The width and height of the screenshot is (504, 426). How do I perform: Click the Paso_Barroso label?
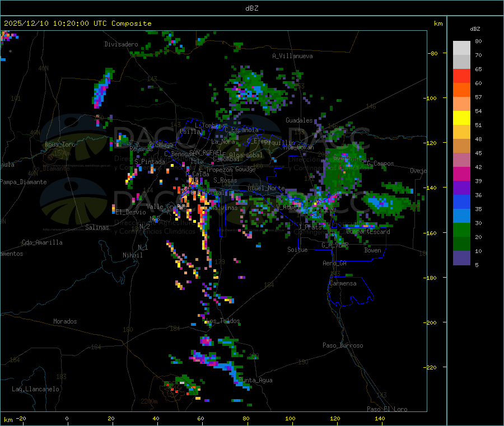(x=343, y=345)
